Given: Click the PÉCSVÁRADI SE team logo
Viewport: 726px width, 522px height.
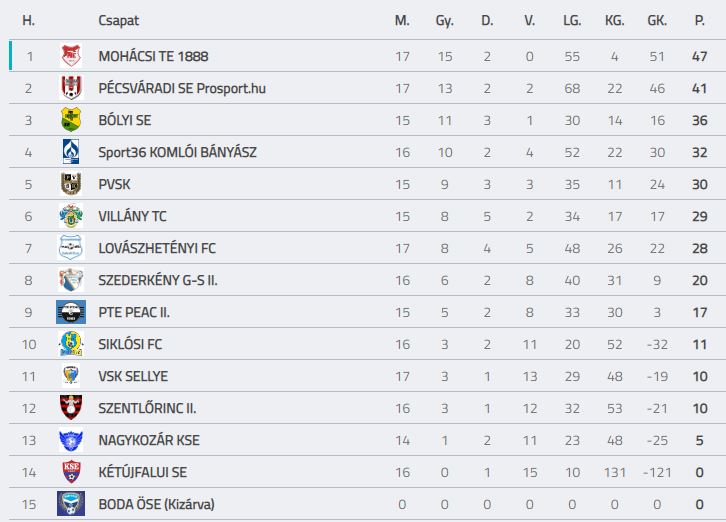Looking at the screenshot, I should (71, 88).
